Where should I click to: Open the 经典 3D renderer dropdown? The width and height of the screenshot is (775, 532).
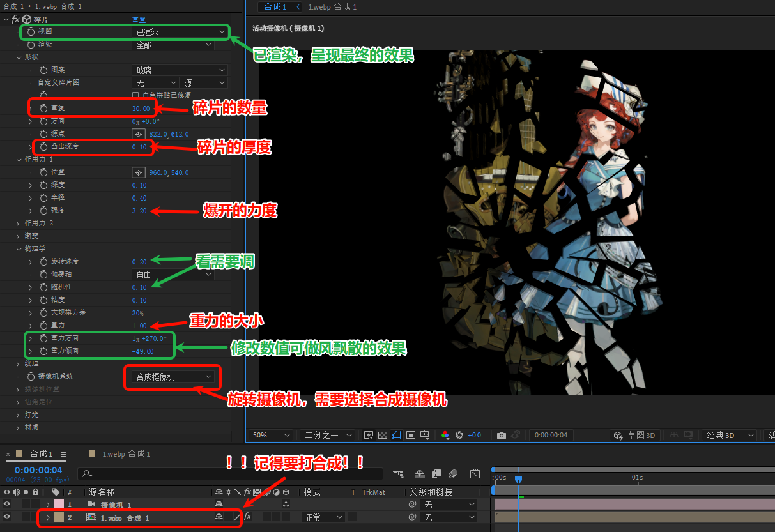729,436
